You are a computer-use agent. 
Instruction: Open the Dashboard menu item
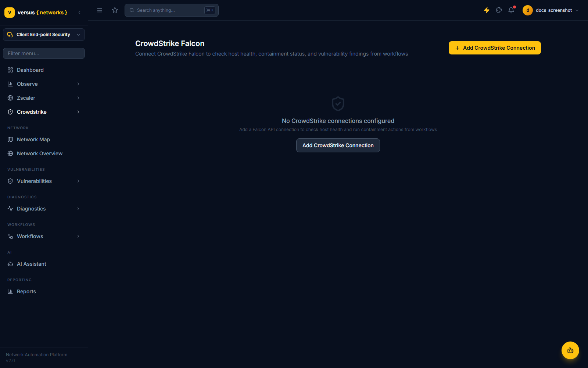click(x=44, y=70)
